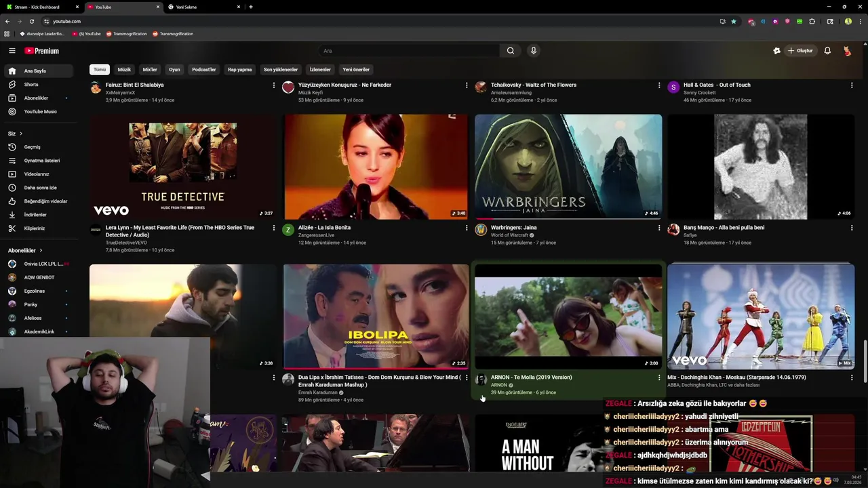Image resolution: width=868 pixels, height=488 pixels.
Task: Open more options for Alizée La Isla Bonita
Action: pos(467,228)
